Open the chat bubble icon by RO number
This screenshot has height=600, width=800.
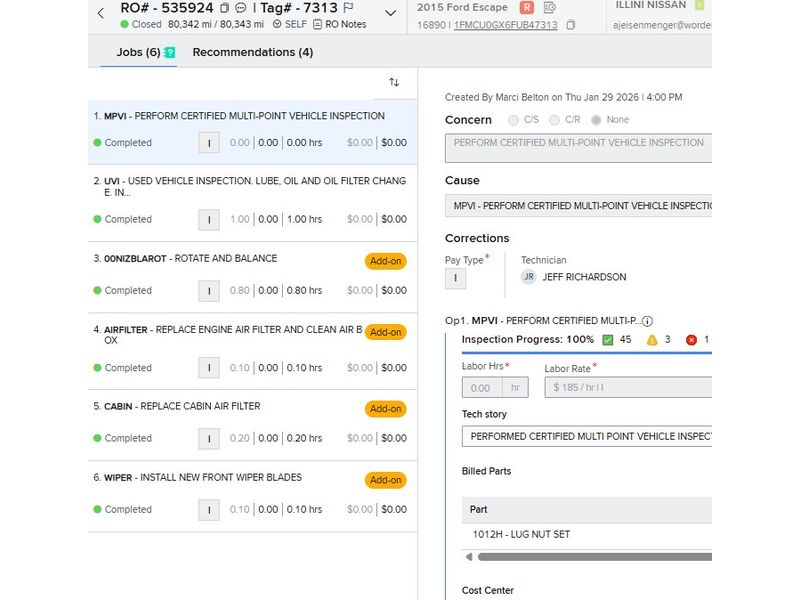point(241,8)
